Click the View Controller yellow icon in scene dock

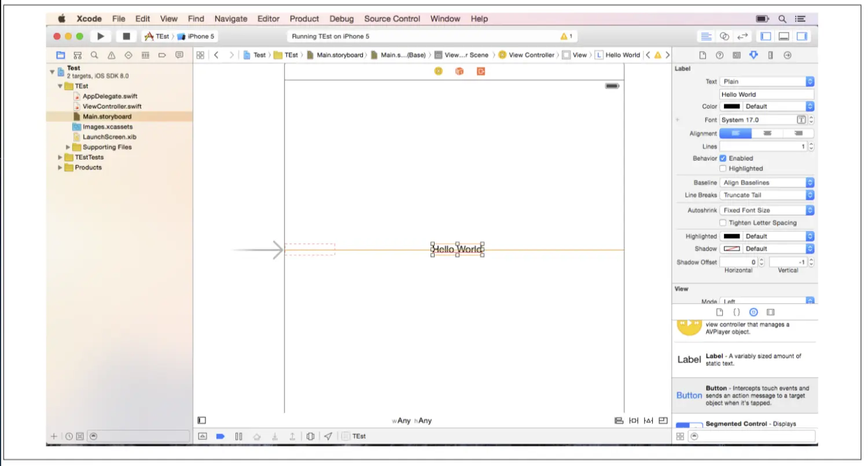(x=439, y=71)
